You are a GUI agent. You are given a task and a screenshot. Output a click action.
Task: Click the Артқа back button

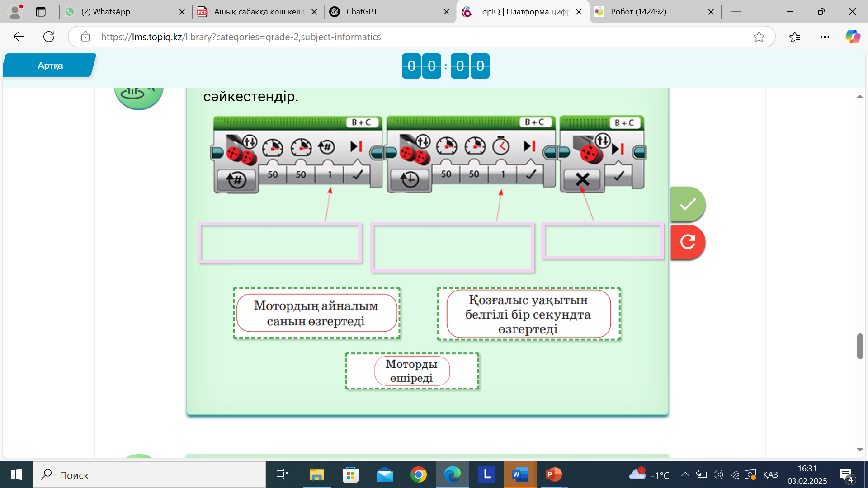(x=50, y=66)
